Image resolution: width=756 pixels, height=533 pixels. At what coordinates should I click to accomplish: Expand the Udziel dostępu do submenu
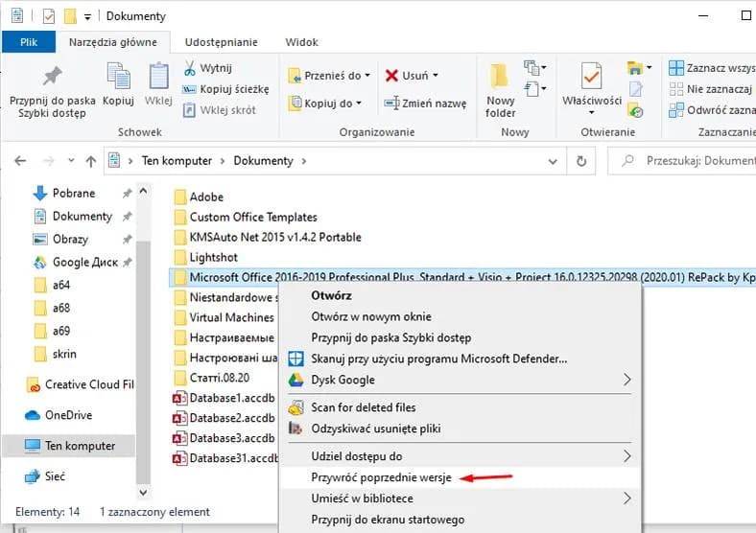(x=627, y=456)
